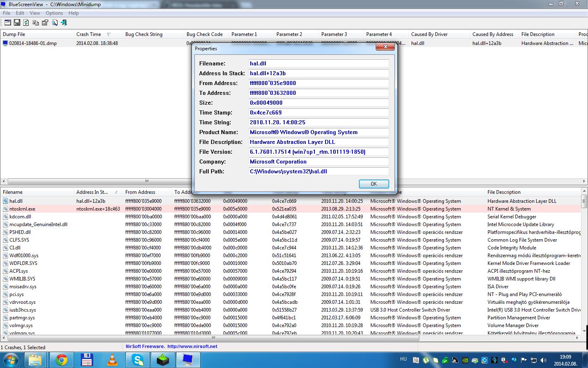Click the Save Selected Items floppy icon
This screenshot has width=588, height=368.
point(17,23)
